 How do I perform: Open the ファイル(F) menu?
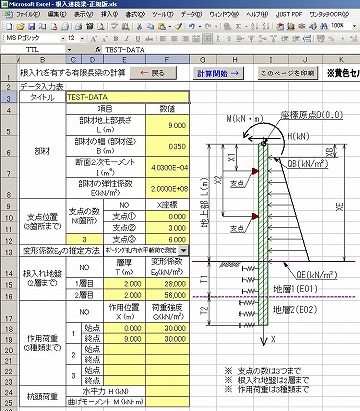pyautogui.click(x=28, y=14)
